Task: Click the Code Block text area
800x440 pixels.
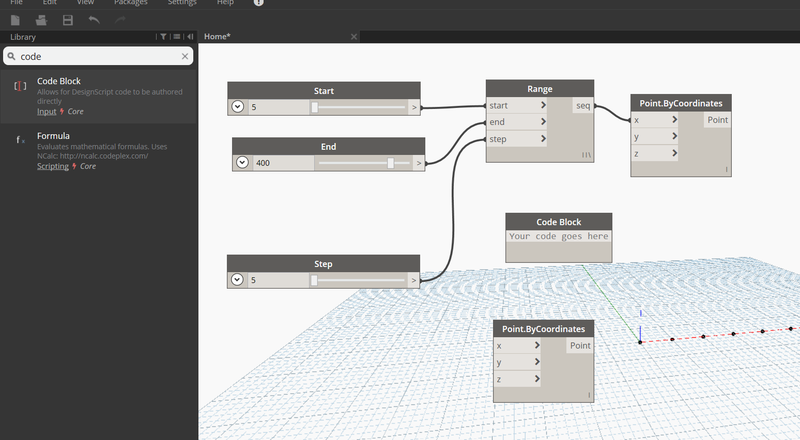Action: [x=559, y=236]
